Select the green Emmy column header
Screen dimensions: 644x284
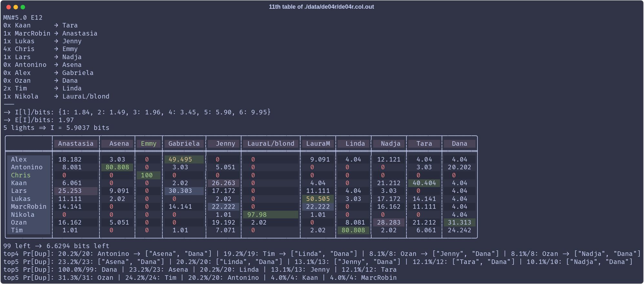[148, 143]
